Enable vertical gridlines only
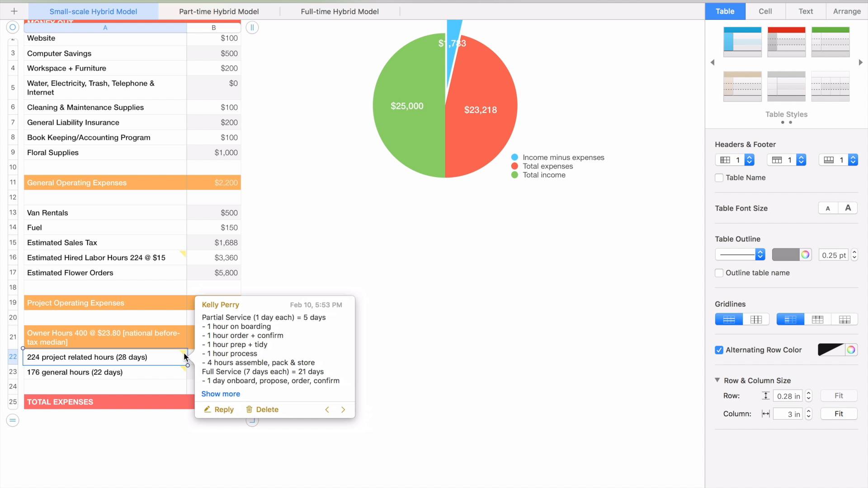 (756, 319)
